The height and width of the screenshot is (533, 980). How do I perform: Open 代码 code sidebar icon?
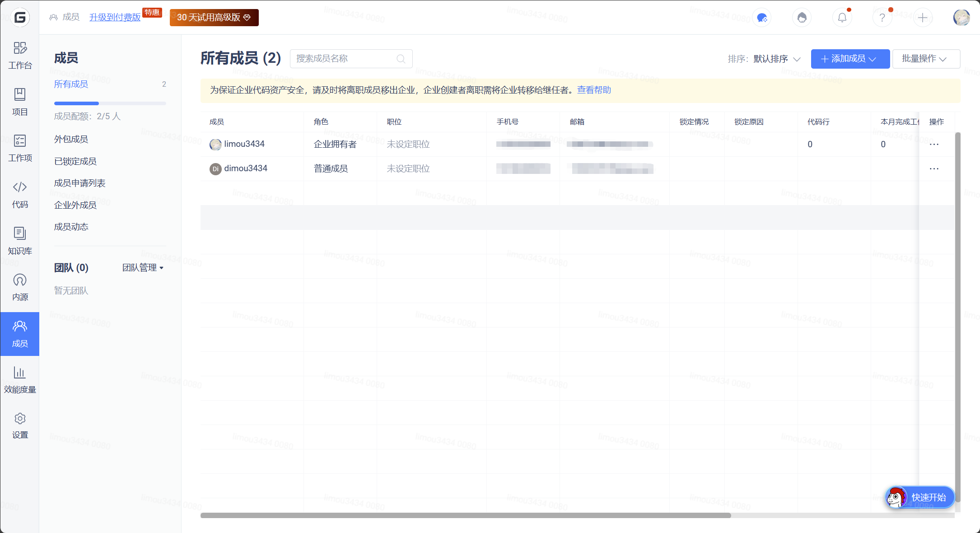(20, 195)
